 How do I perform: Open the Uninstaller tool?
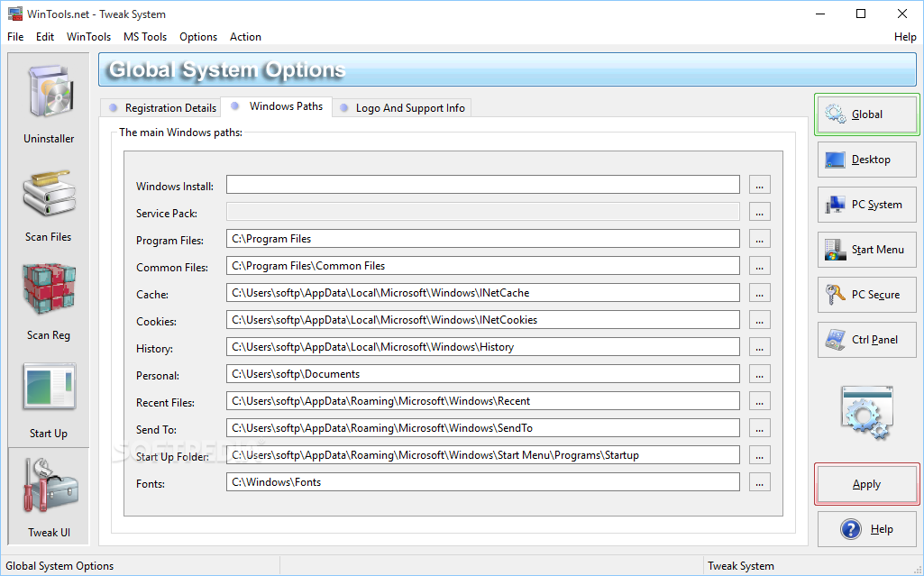[x=49, y=104]
